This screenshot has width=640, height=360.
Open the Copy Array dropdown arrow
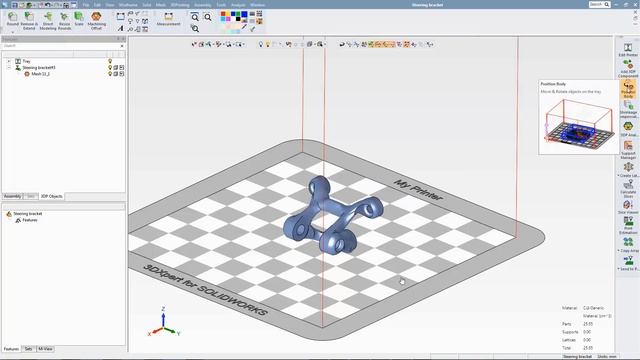click(x=619, y=251)
